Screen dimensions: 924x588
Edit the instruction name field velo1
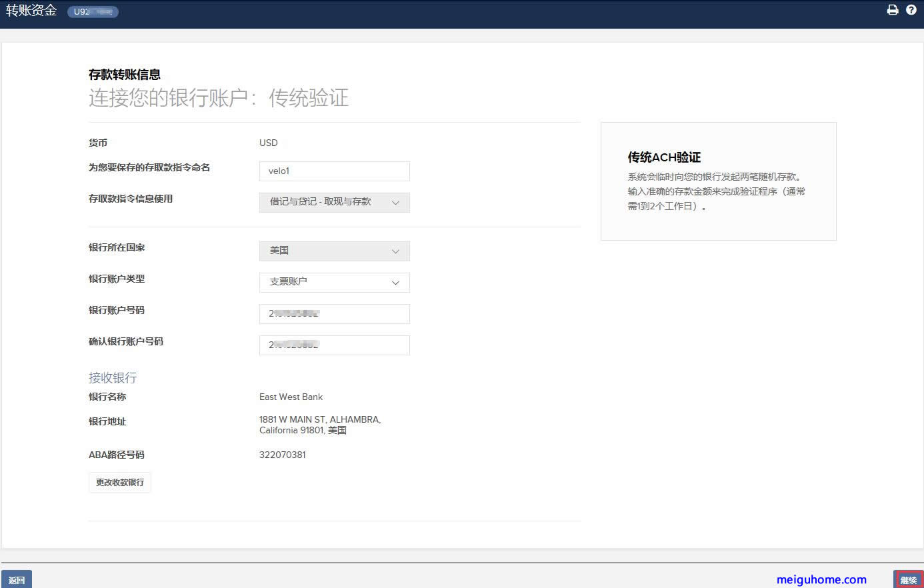click(335, 171)
